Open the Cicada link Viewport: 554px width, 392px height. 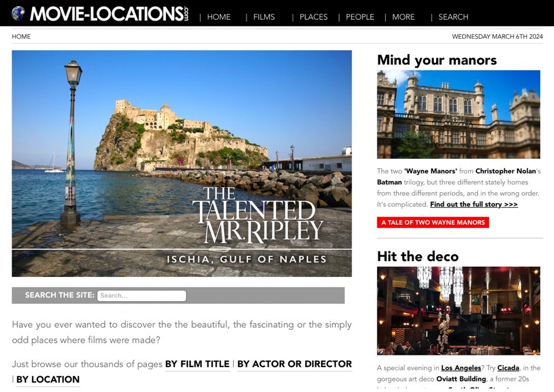[x=508, y=368]
